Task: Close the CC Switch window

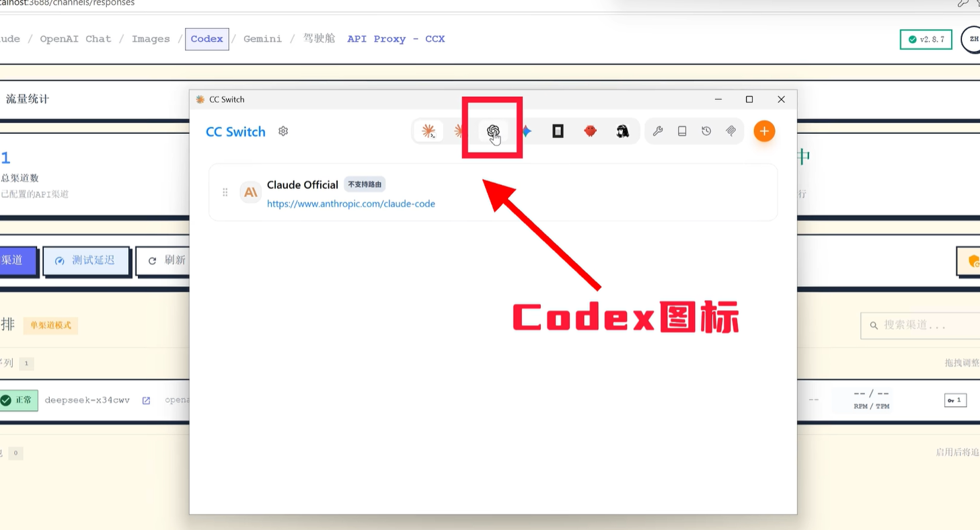Action: point(781,100)
